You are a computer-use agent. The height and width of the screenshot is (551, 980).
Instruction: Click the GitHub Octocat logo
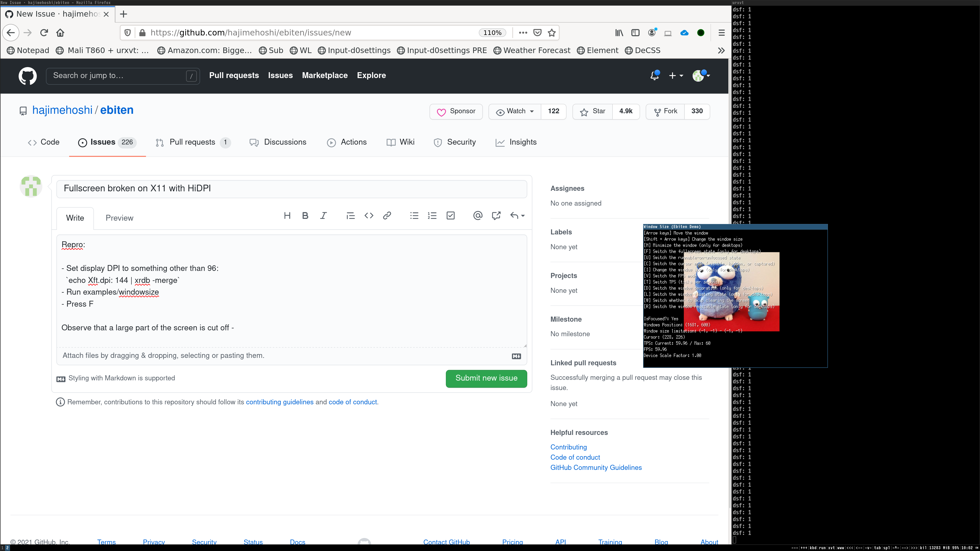(28, 76)
